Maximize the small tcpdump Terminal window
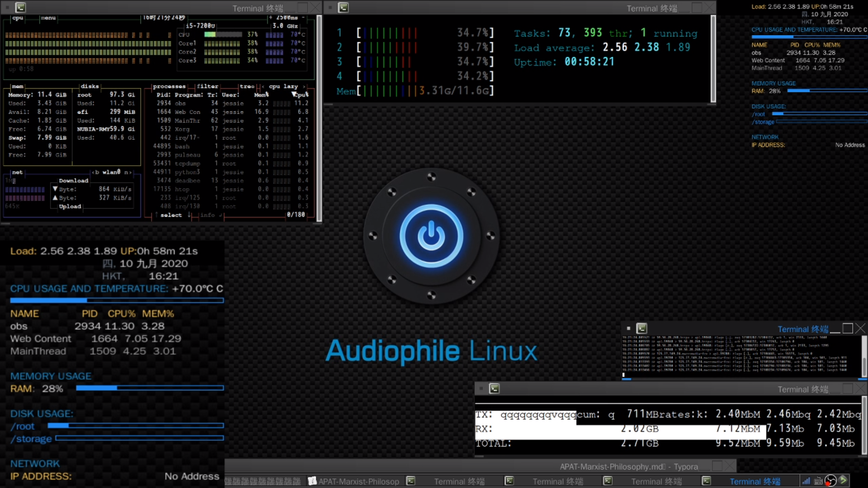868x488 pixels. 848,328
